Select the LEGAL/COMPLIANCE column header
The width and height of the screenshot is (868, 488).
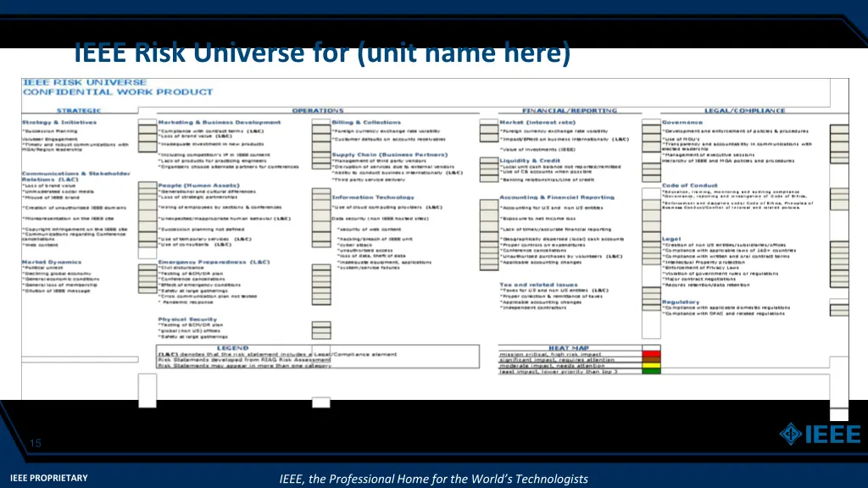coord(744,111)
